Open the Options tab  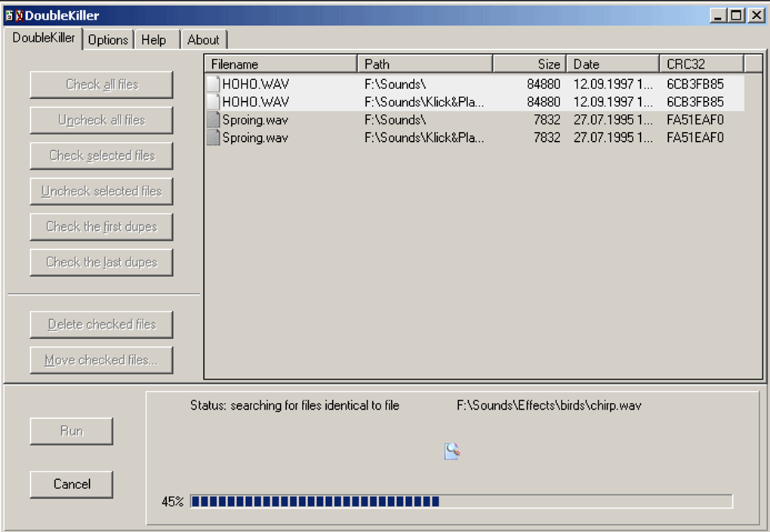coord(108,40)
